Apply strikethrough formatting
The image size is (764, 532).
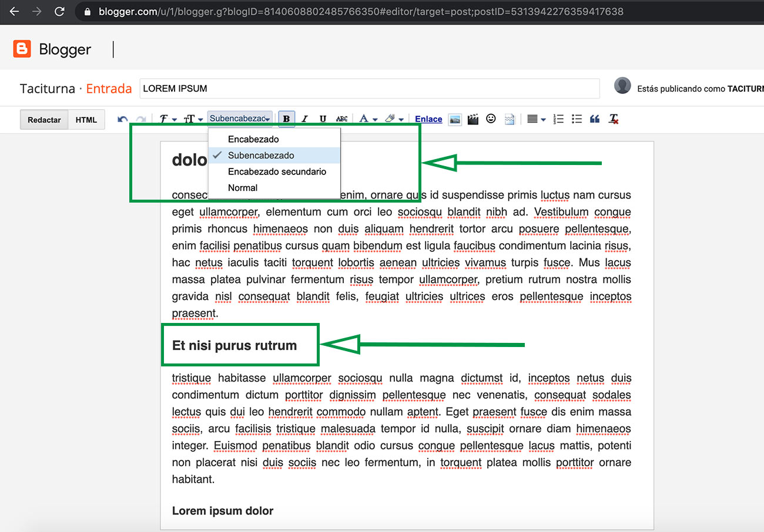[341, 119]
